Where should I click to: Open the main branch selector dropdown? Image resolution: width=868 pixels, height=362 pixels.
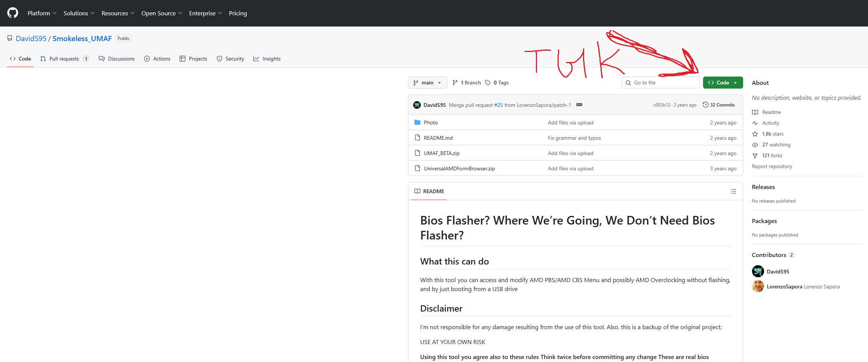click(x=427, y=83)
